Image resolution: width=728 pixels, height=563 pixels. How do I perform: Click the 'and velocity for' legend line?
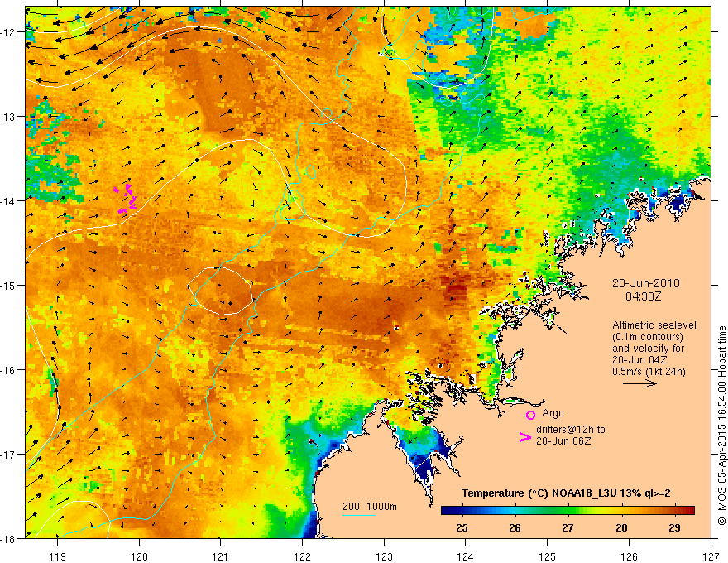point(648,349)
